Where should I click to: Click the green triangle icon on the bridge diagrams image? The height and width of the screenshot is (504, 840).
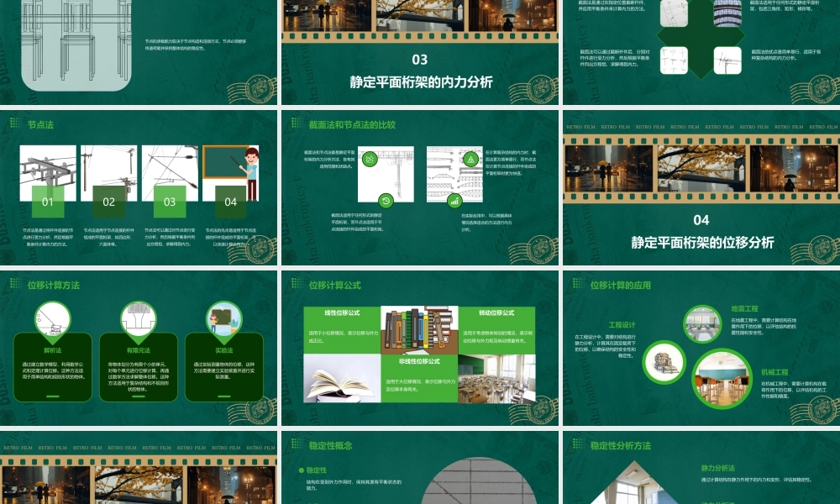(471, 159)
